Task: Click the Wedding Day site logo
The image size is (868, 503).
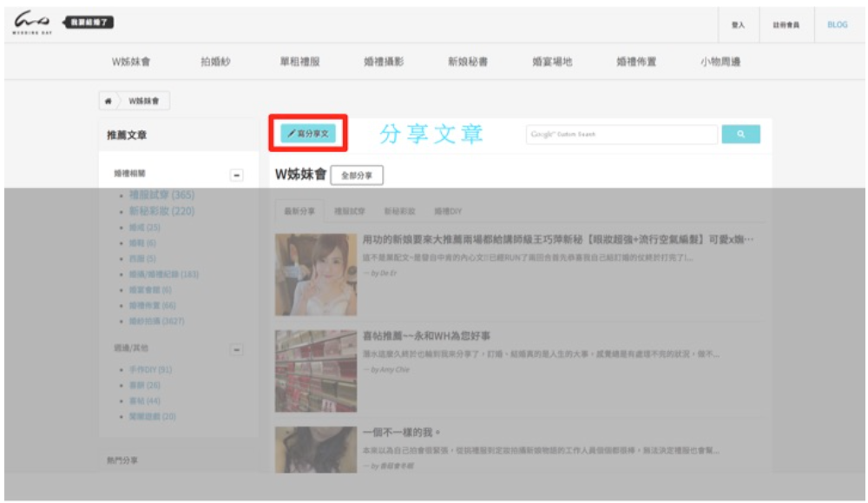Action: coord(32,23)
